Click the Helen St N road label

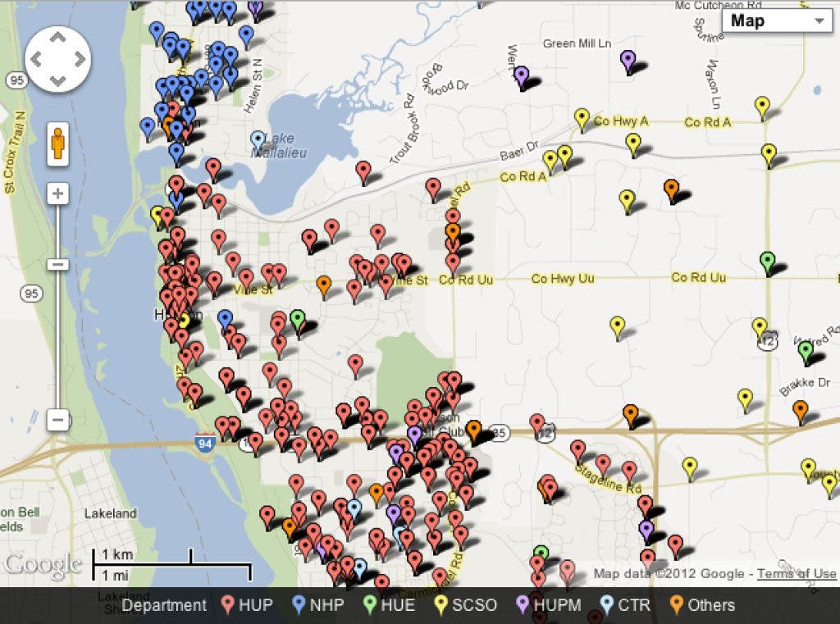point(253,86)
